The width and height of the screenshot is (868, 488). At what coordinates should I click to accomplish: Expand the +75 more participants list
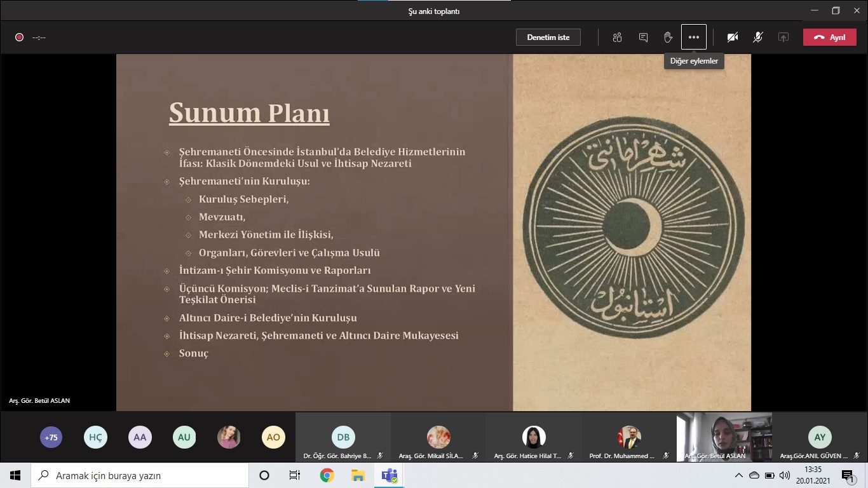coord(51,437)
